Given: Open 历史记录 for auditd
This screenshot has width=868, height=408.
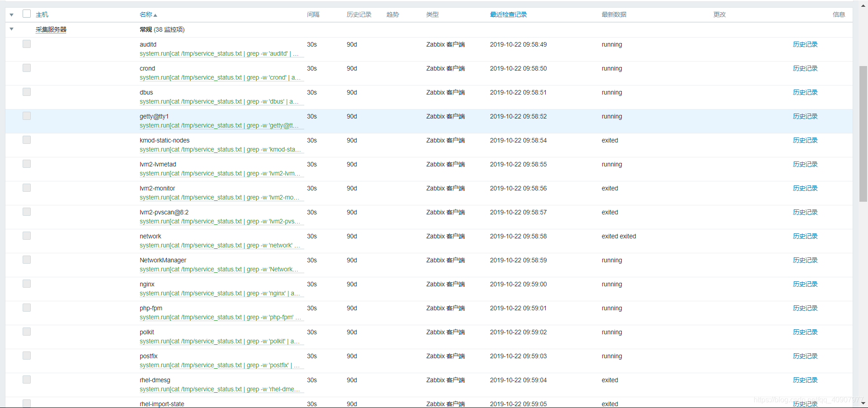Looking at the screenshot, I should tap(805, 44).
